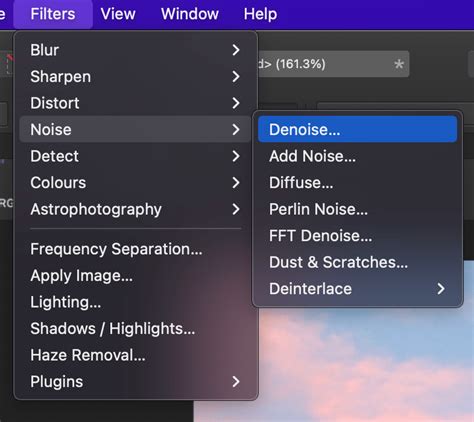Open FFT Denoise... filter
Screen dimensions: 474x422
357,236
